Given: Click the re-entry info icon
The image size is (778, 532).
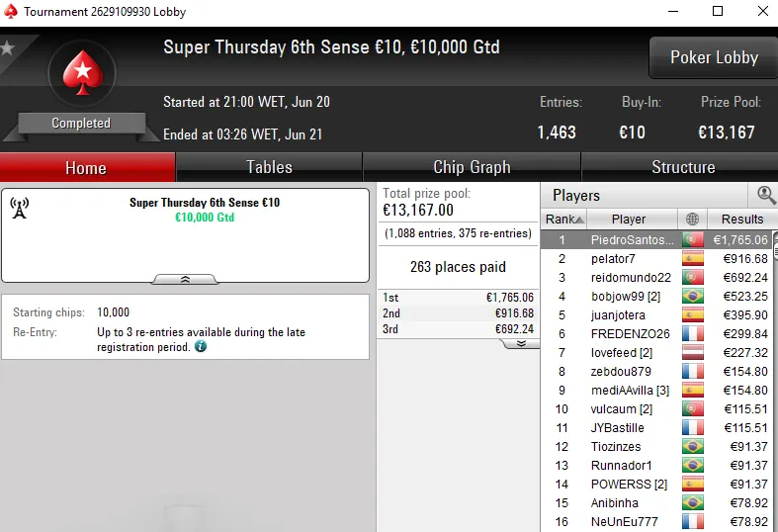Looking at the screenshot, I should click(x=201, y=347).
